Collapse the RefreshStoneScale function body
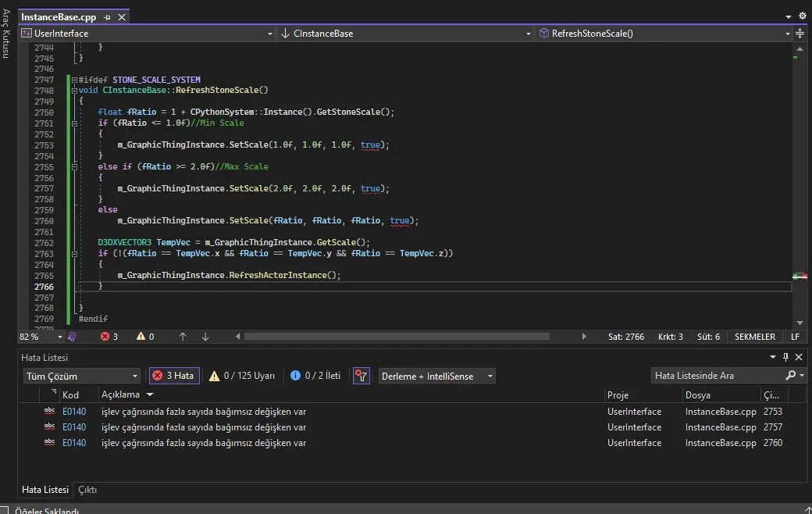 click(x=74, y=90)
